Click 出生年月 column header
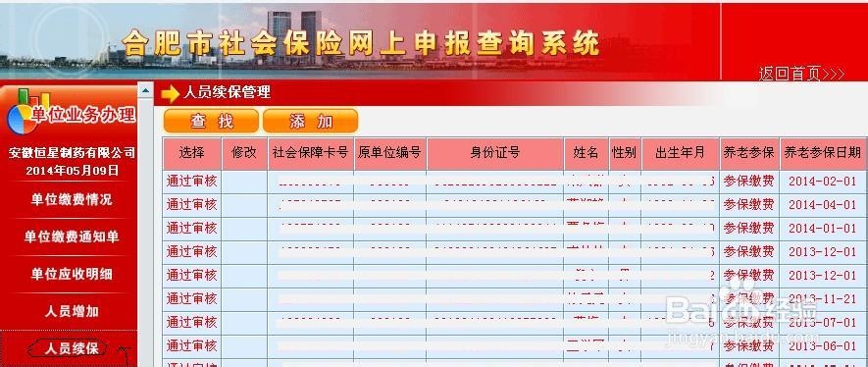Image resolution: width=868 pixels, height=367 pixels. 681,153
